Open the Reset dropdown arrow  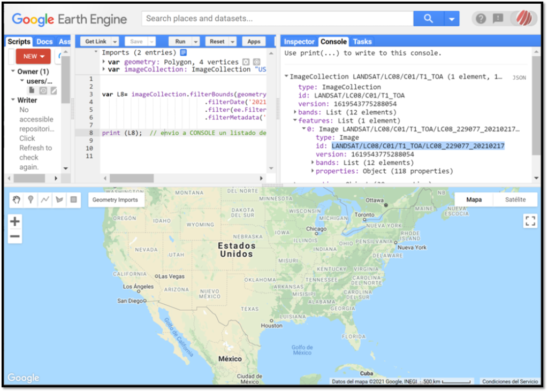coord(232,42)
